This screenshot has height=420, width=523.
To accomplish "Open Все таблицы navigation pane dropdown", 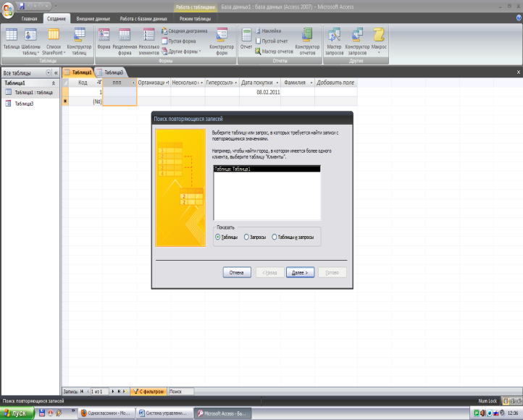I will pos(49,72).
